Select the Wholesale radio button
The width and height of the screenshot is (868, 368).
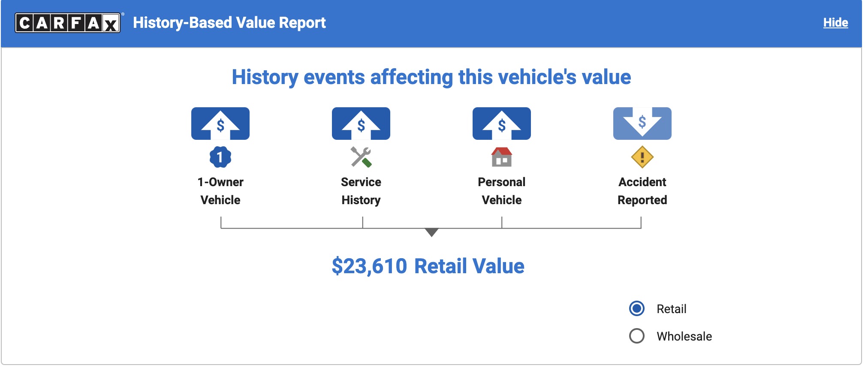tap(637, 336)
